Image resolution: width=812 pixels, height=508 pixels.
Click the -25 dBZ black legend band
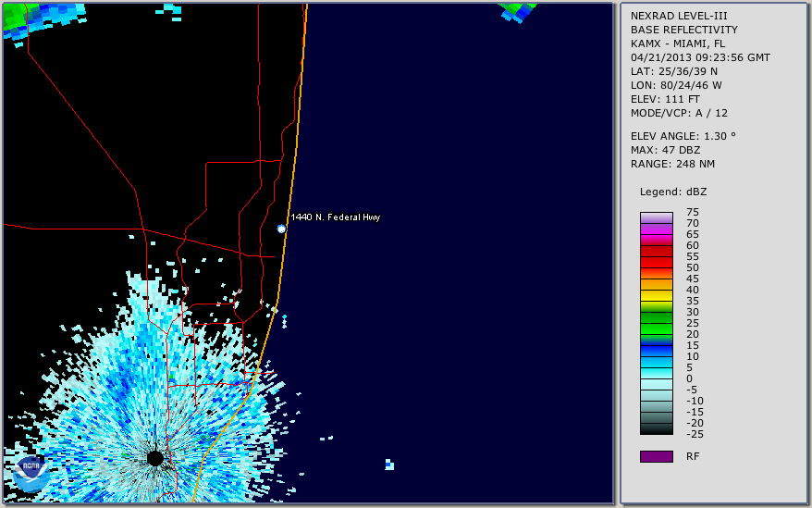pyautogui.click(x=656, y=428)
